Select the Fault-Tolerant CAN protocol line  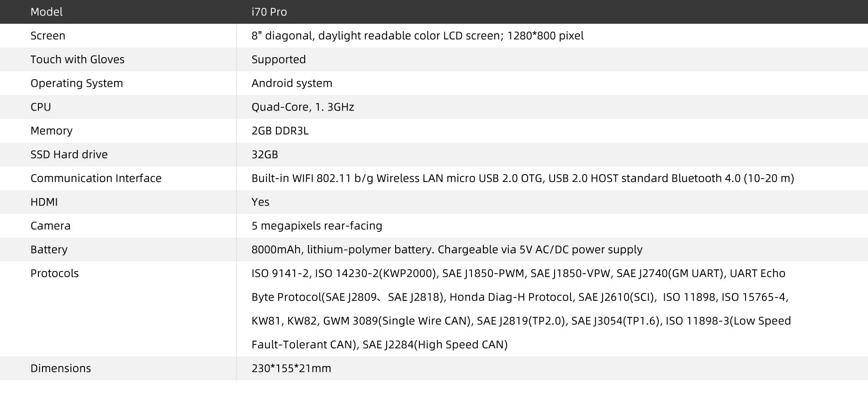(x=380, y=345)
